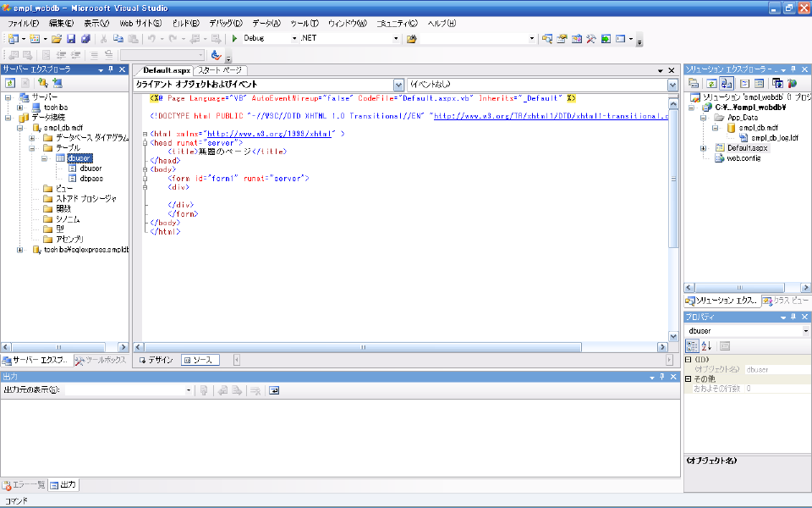This screenshot has height=508, width=812.
Task: Click the Start Debugging green arrow
Action: point(234,38)
